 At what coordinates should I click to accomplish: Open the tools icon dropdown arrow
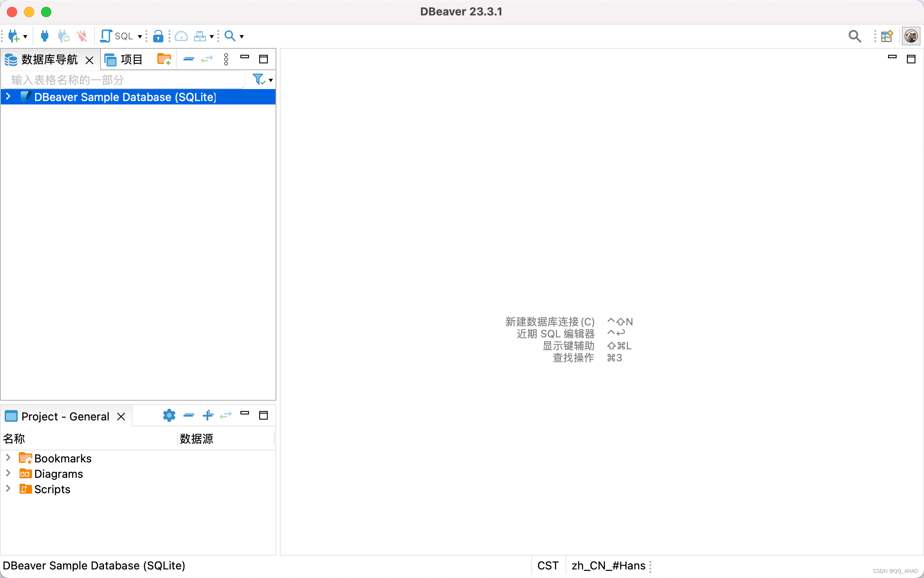click(212, 37)
